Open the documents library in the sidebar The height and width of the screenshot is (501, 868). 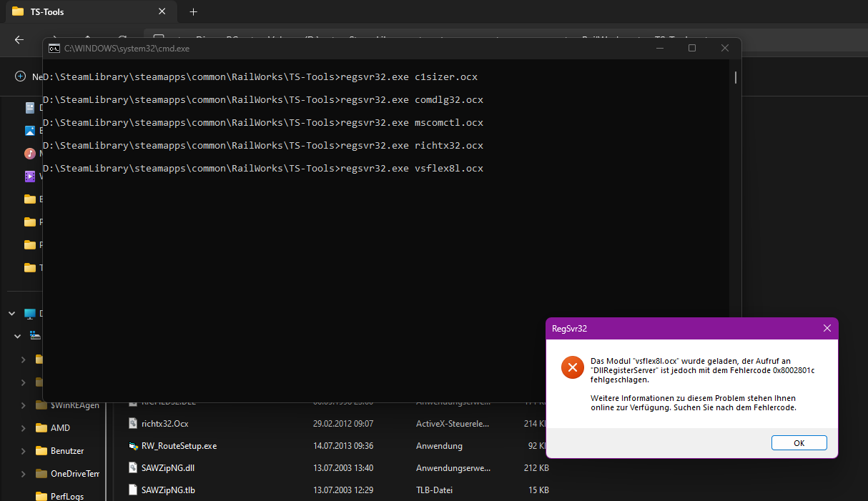pos(29,108)
